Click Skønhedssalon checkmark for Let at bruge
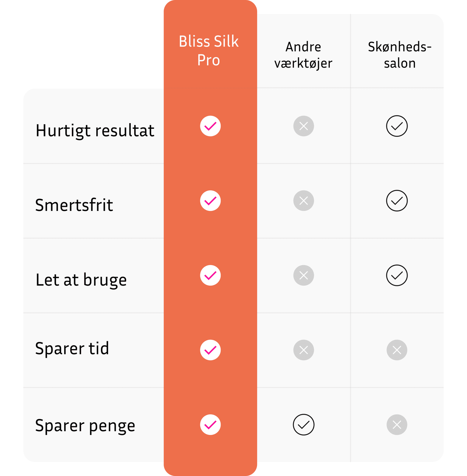 397,275
